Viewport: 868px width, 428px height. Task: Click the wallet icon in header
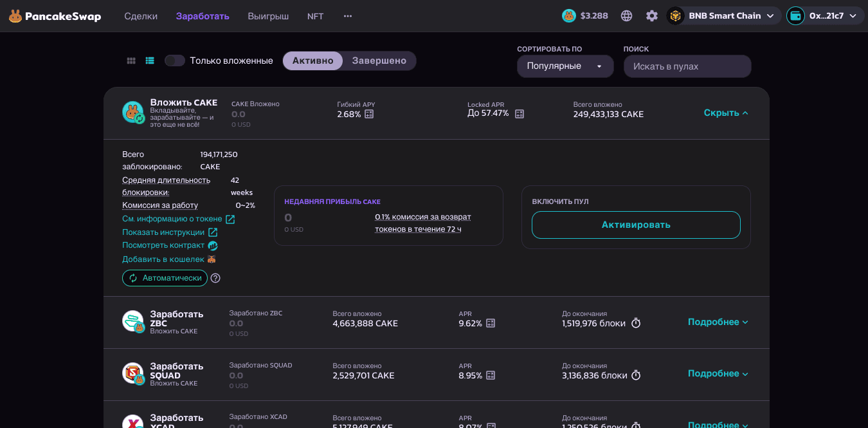click(x=796, y=16)
